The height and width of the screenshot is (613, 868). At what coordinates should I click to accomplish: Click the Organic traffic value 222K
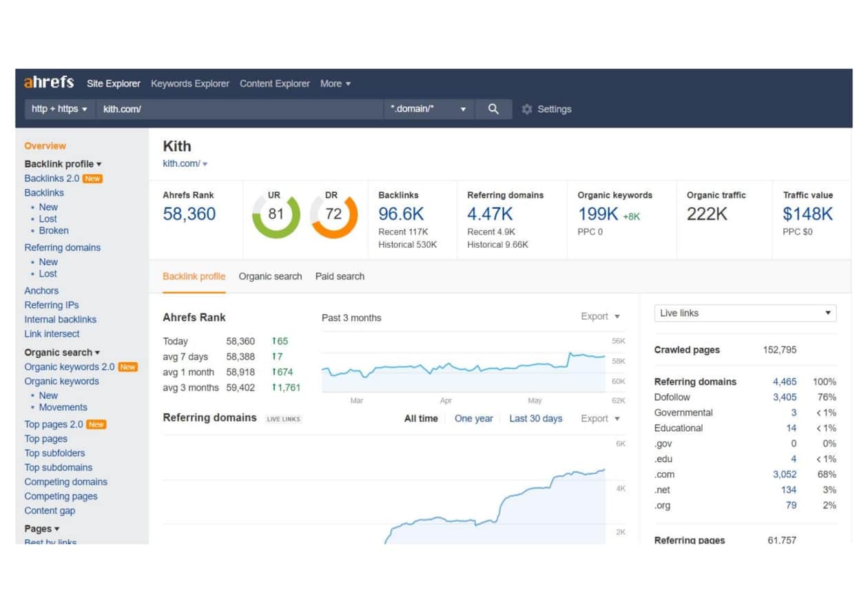707,214
